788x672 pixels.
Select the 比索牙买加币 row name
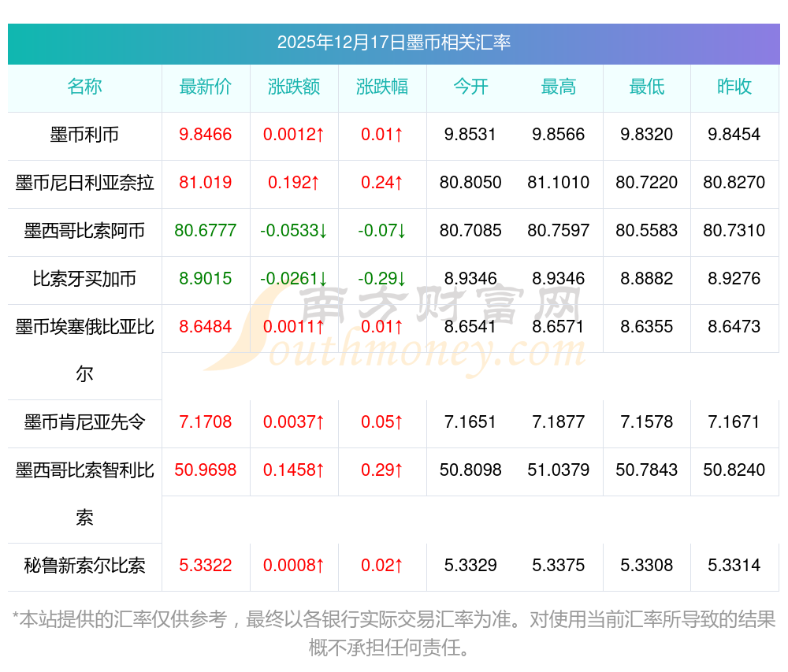tap(84, 278)
